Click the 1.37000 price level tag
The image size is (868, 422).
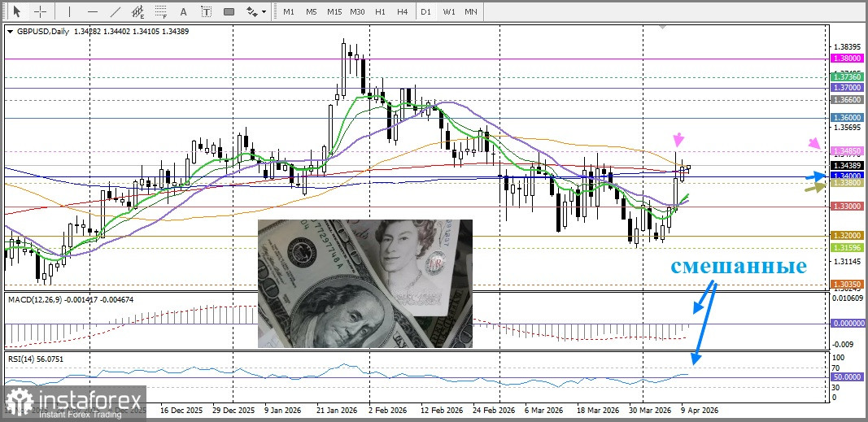pos(848,87)
